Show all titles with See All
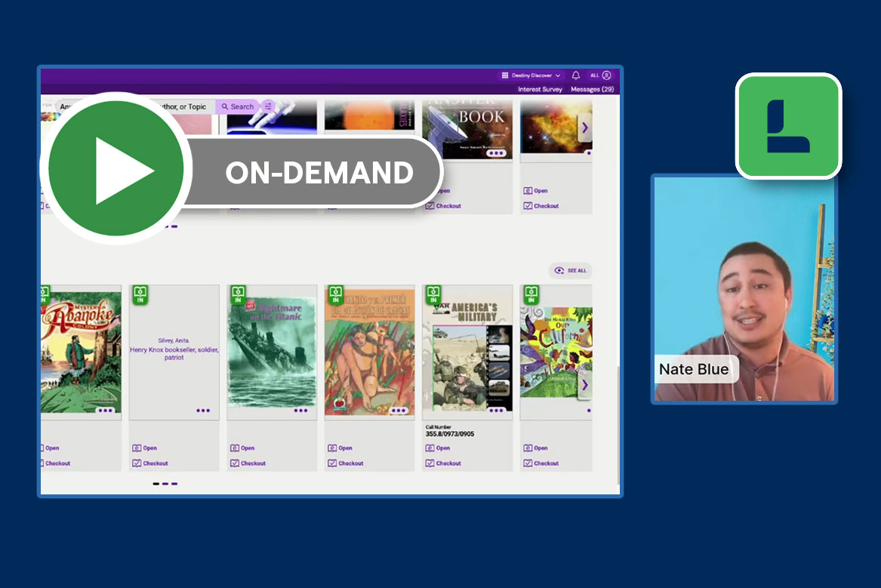881x588 pixels. pyautogui.click(x=571, y=270)
